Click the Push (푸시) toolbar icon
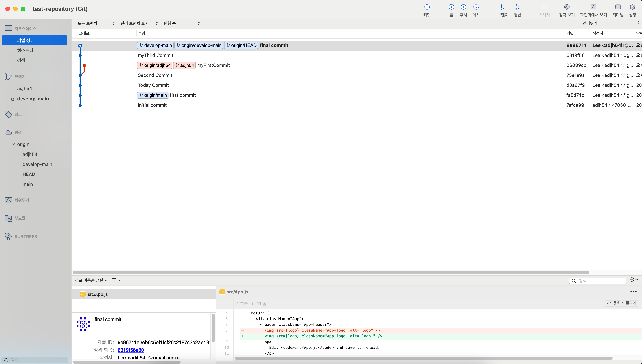Viewport: 642px width, 364px height. click(x=463, y=7)
